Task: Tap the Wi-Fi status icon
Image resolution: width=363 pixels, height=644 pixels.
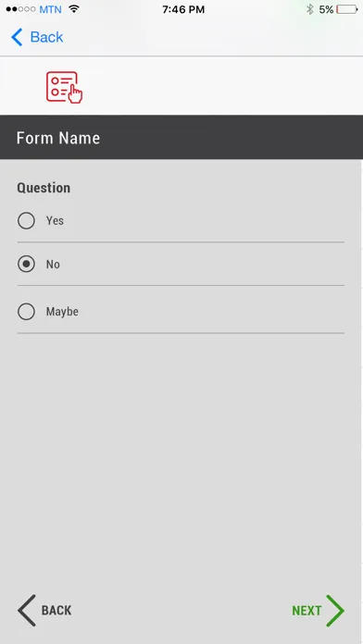Action: [74, 8]
